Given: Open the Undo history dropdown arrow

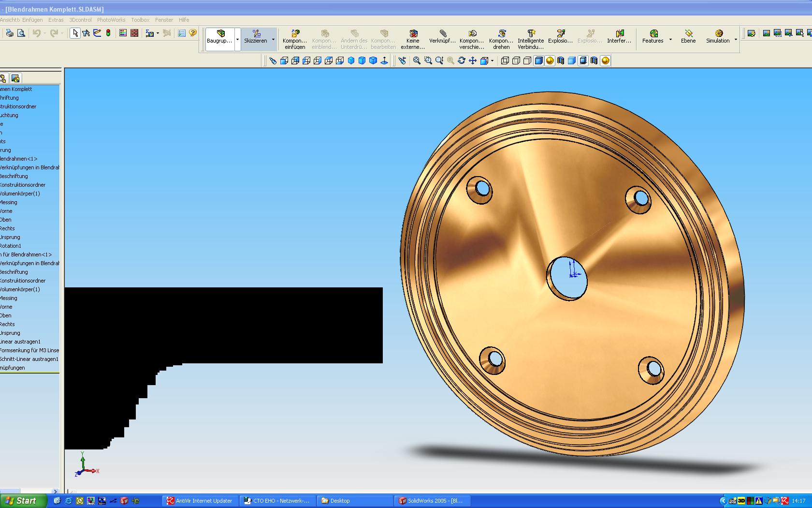Looking at the screenshot, I should click(x=44, y=33).
